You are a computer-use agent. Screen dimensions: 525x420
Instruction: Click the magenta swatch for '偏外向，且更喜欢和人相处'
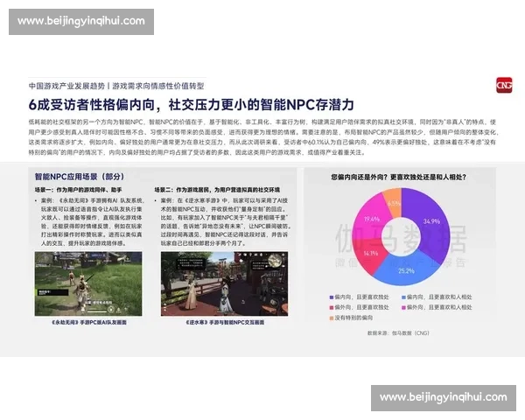point(403,307)
